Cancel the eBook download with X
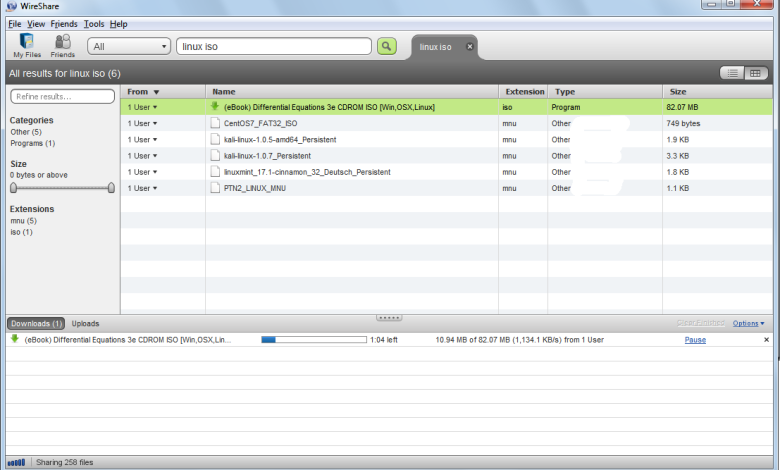 766,340
